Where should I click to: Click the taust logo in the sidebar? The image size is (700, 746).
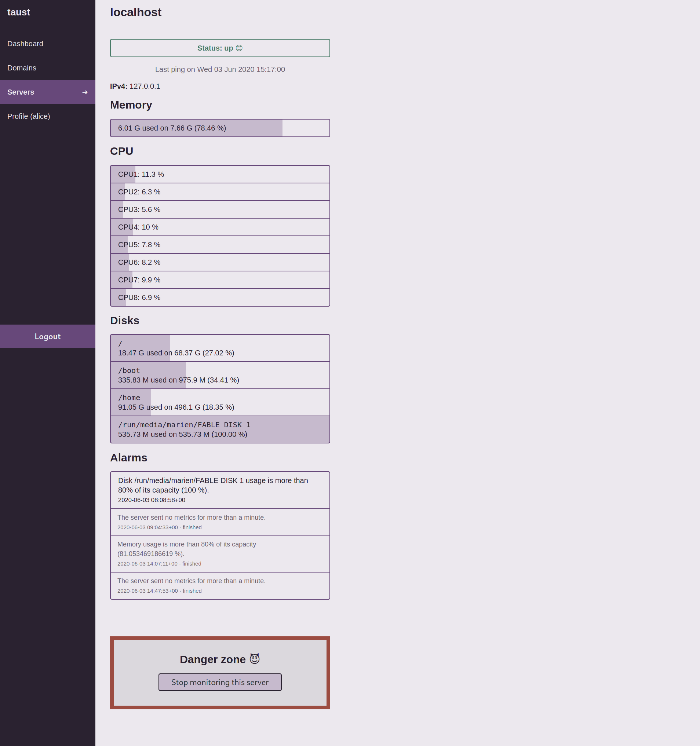point(19,12)
